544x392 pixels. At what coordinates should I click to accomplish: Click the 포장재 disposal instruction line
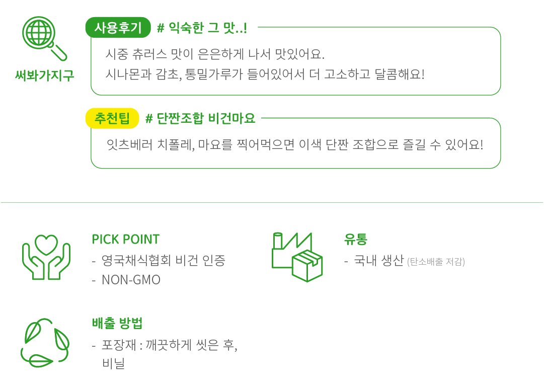[169, 346]
